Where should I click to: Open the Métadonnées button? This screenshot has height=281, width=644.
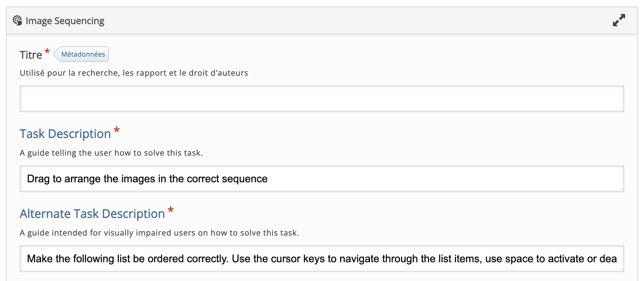point(82,54)
